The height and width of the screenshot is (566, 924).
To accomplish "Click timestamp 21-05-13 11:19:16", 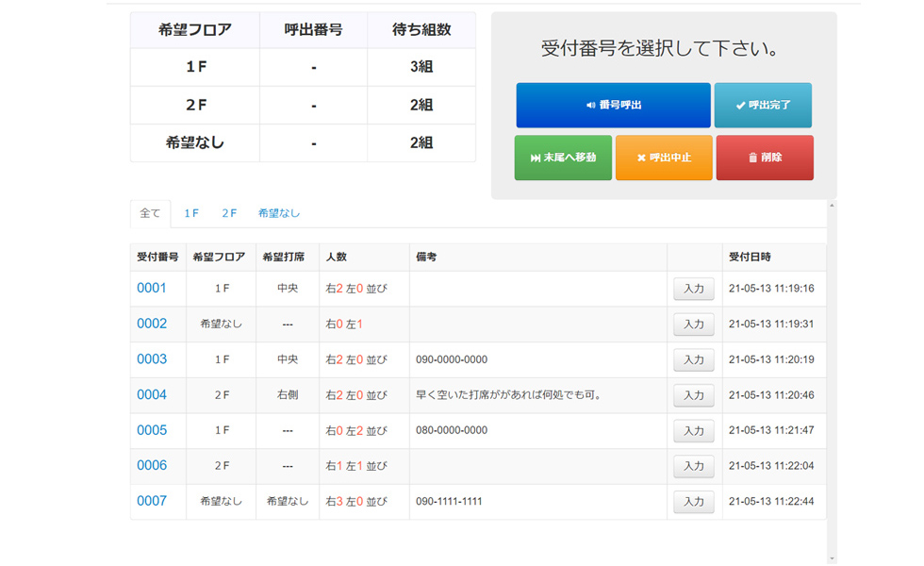I will pos(771,289).
